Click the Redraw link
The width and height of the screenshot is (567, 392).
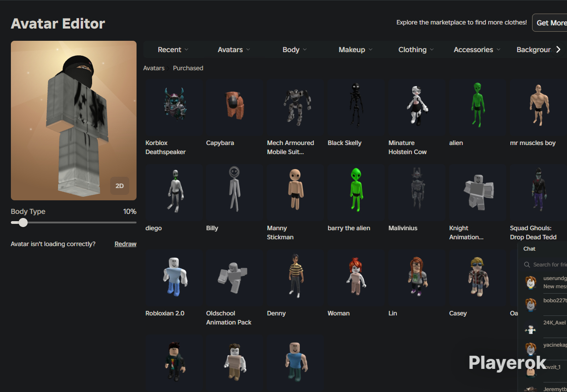(x=126, y=244)
